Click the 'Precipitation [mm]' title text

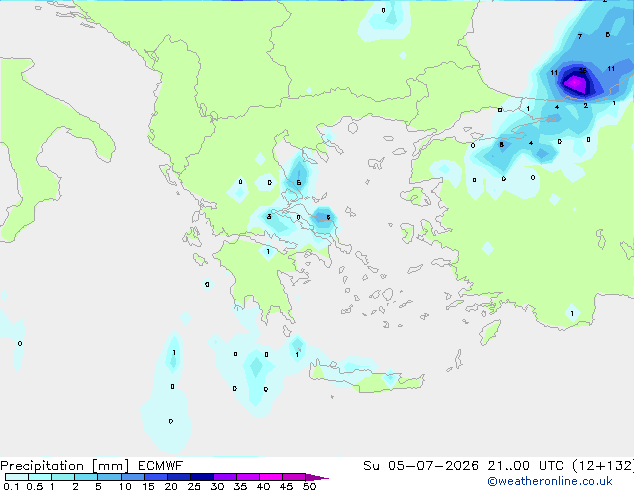coord(65,466)
